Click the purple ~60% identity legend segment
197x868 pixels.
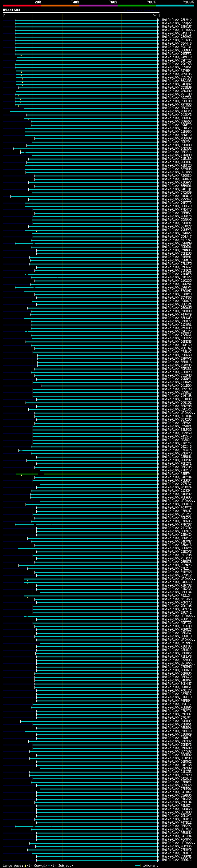[99, 6]
